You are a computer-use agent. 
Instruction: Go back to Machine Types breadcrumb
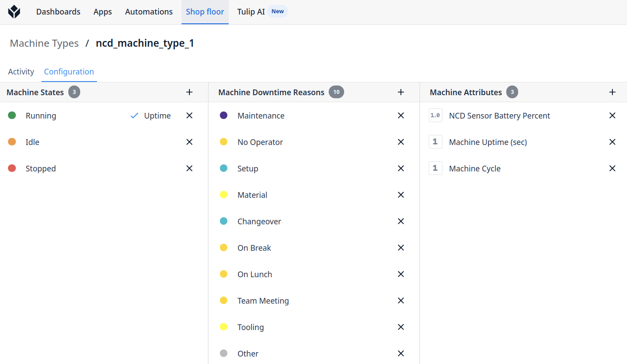point(44,43)
